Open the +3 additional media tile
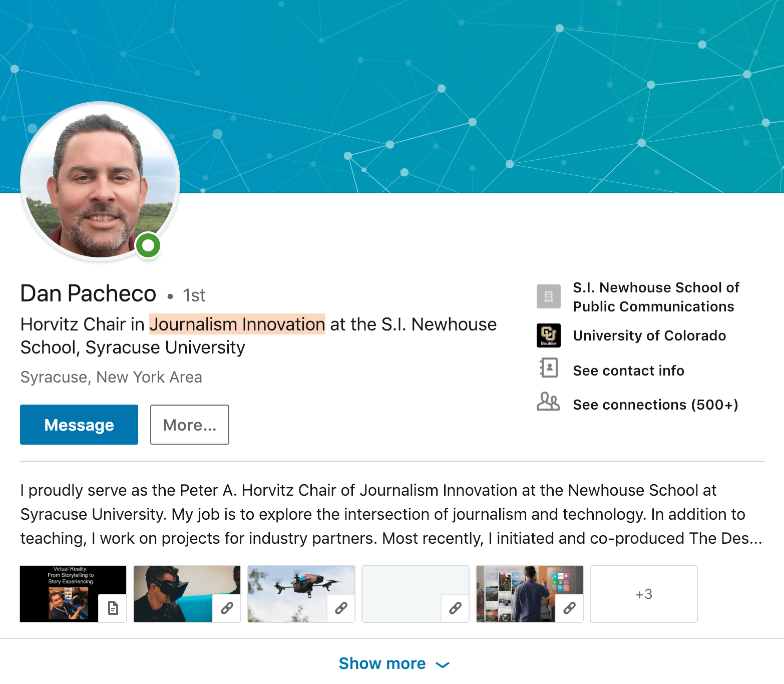 click(644, 594)
